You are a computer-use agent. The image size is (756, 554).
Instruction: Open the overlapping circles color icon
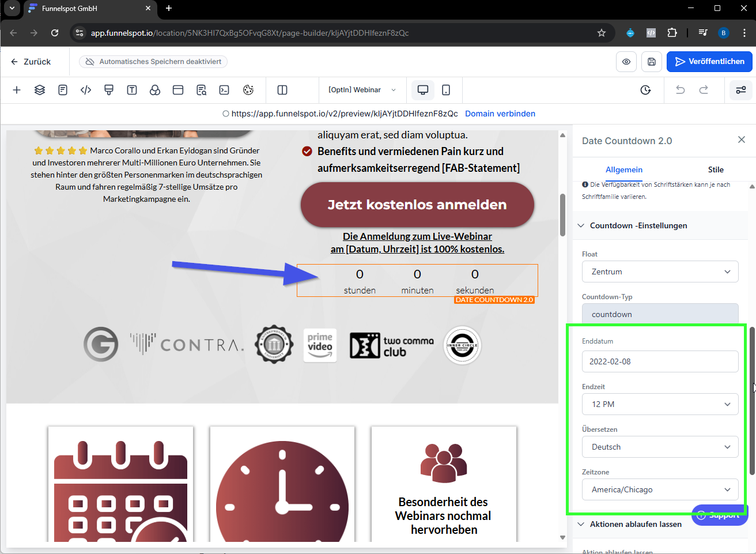pyautogui.click(x=155, y=90)
